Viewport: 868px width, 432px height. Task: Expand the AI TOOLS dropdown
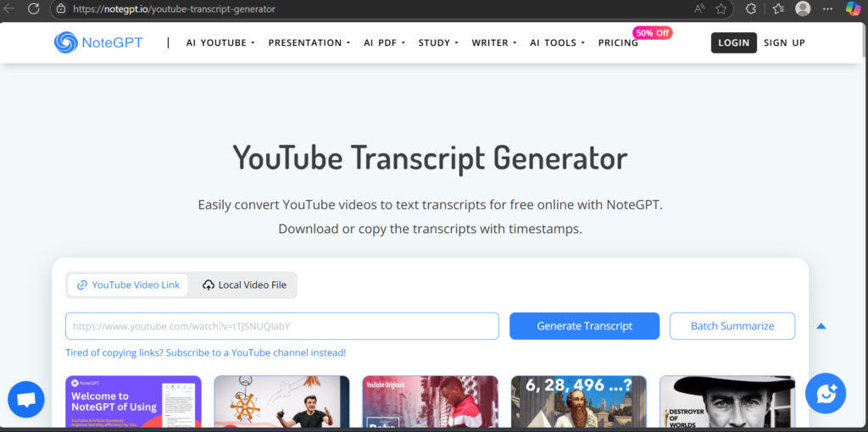[x=558, y=42]
